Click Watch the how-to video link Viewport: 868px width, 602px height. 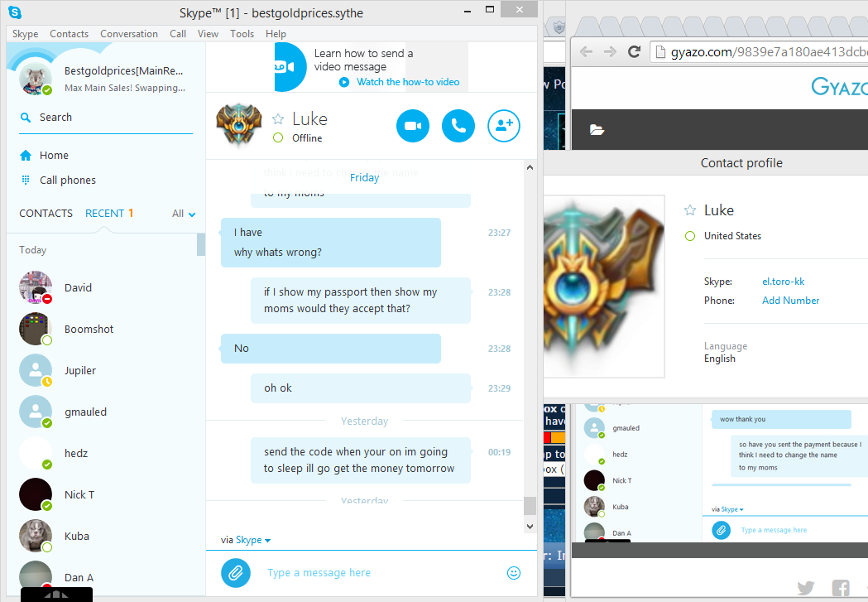click(408, 82)
